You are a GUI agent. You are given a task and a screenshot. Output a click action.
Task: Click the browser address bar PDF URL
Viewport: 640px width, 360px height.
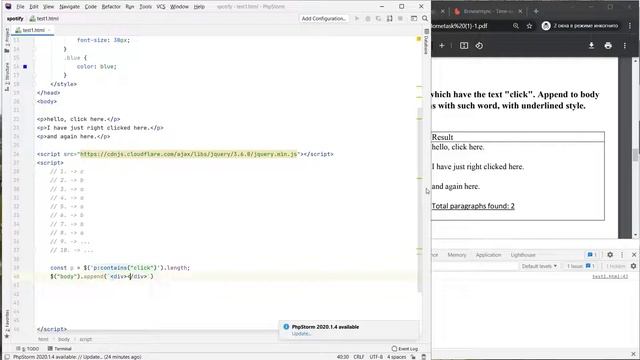point(460,26)
